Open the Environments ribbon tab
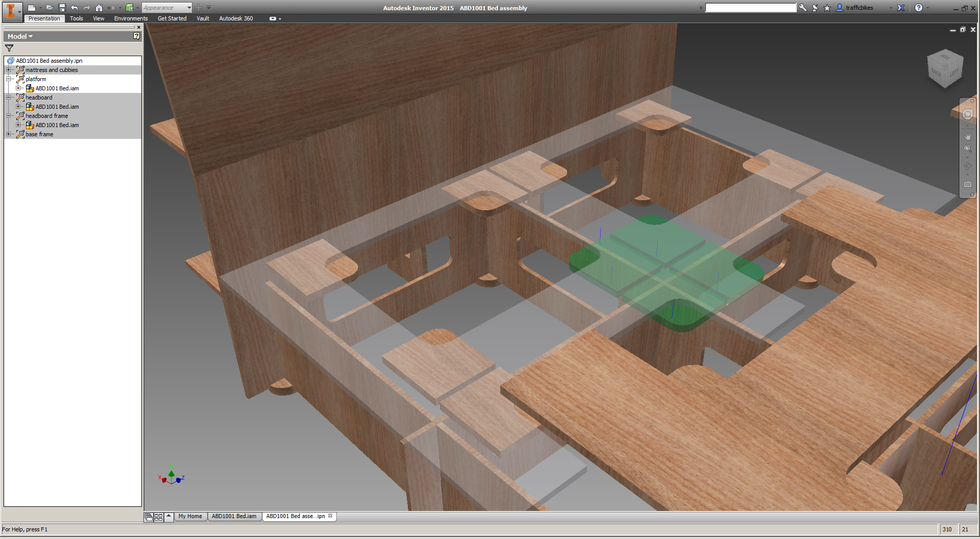 point(131,18)
